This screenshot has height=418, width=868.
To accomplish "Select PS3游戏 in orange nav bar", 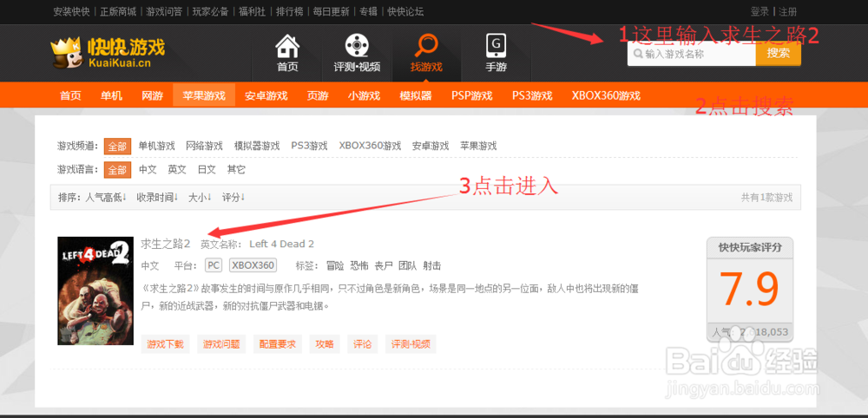I will [532, 95].
